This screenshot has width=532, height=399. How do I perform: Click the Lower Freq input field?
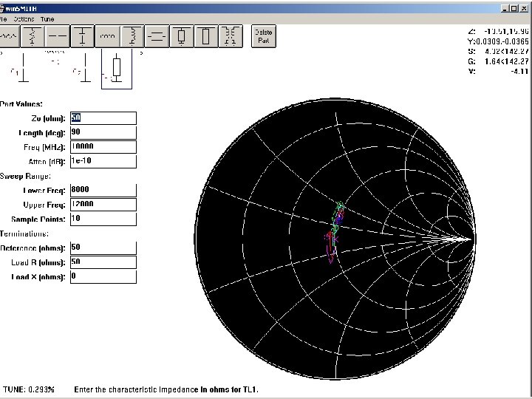(103, 190)
